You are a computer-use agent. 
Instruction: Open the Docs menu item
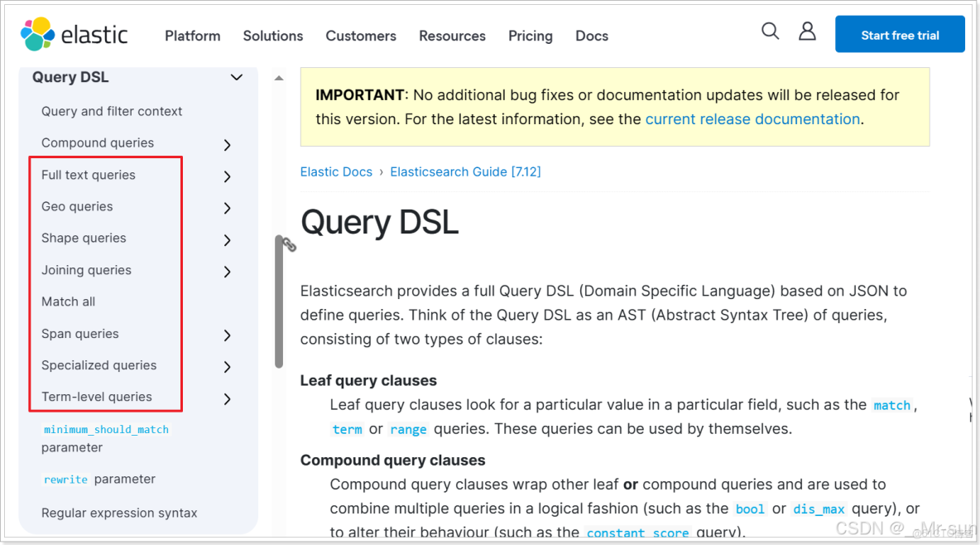click(592, 36)
